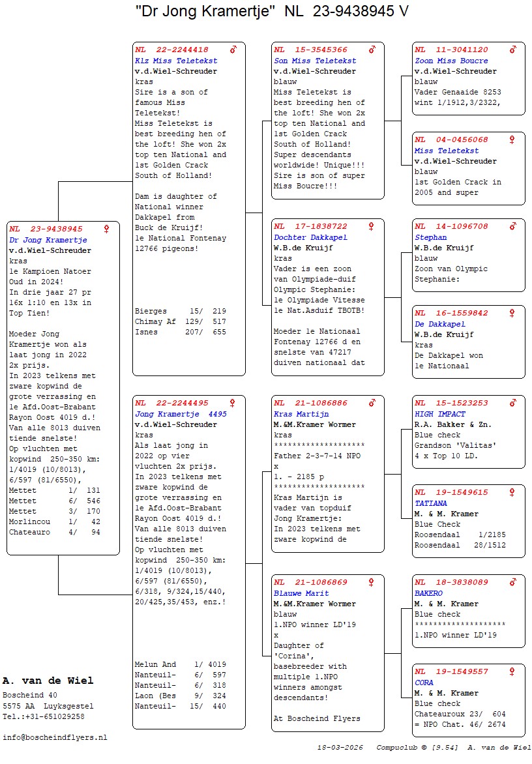The height and width of the screenshot is (764, 532).
Task: Click the male symbol beside NL 21-1086886
Action: (372, 403)
